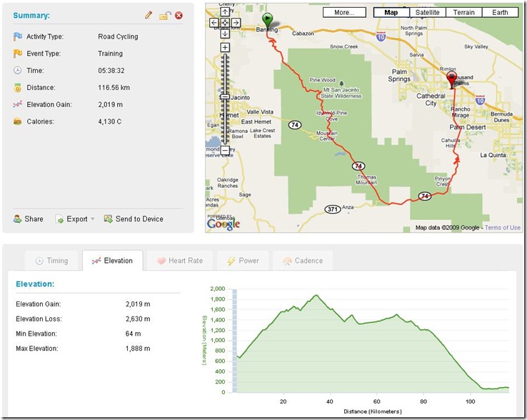
Task: Toggle the padlock privacy icon
Action: (165, 16)
